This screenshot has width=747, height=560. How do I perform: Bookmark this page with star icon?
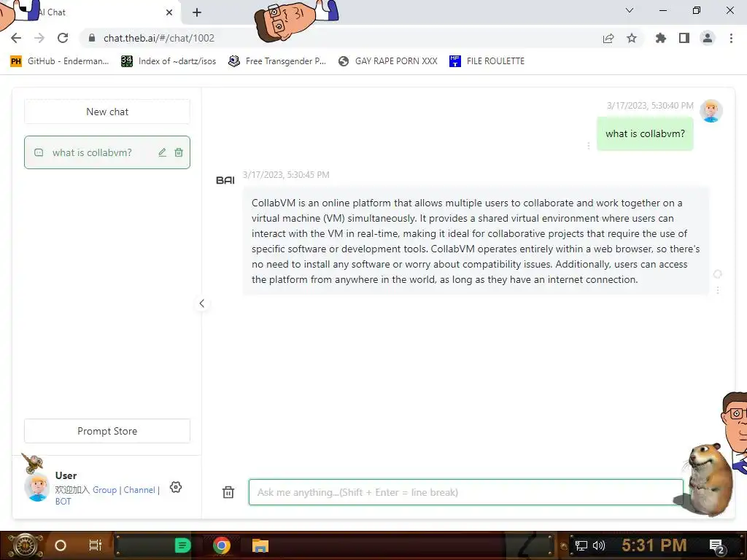pos(632,38)
